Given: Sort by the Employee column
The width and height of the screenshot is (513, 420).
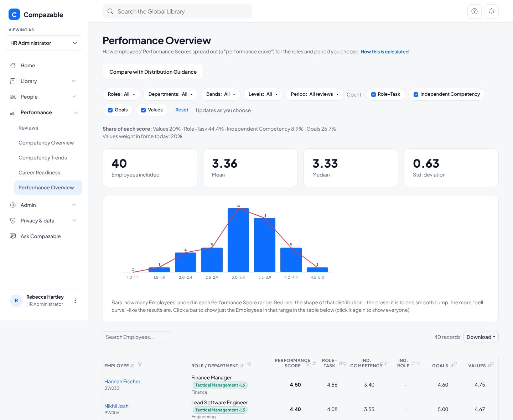Looking at the screenshot, I should [133, 366].
